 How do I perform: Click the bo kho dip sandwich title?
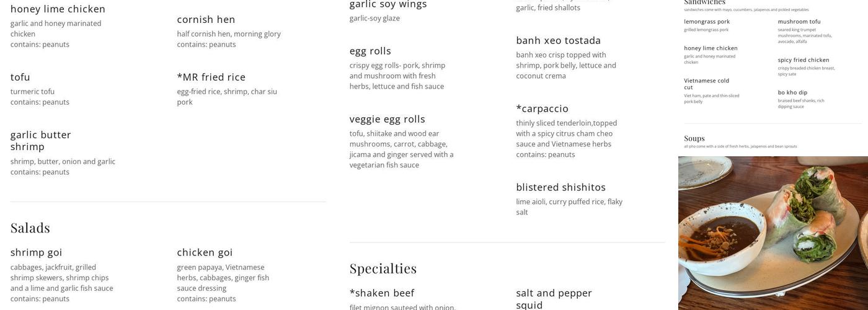[x=792, y=92]
